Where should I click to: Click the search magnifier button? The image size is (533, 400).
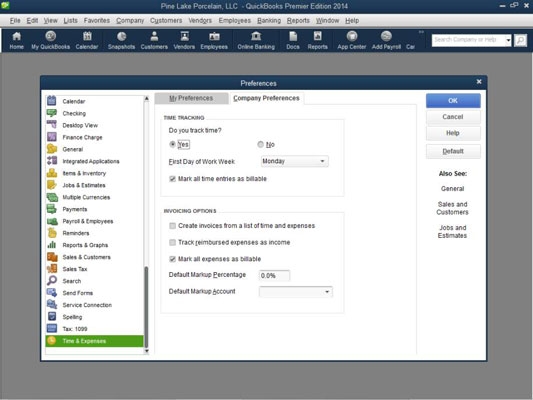520,40
